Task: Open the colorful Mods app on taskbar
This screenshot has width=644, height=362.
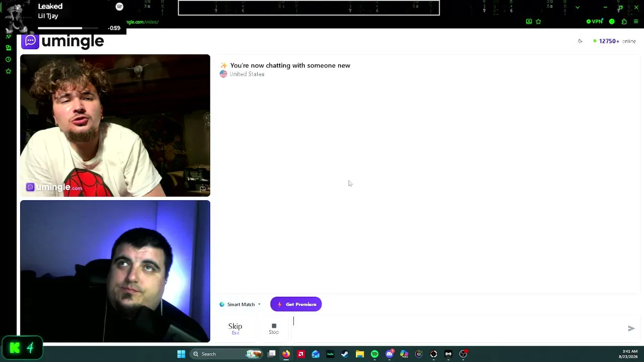Action: 404,354
